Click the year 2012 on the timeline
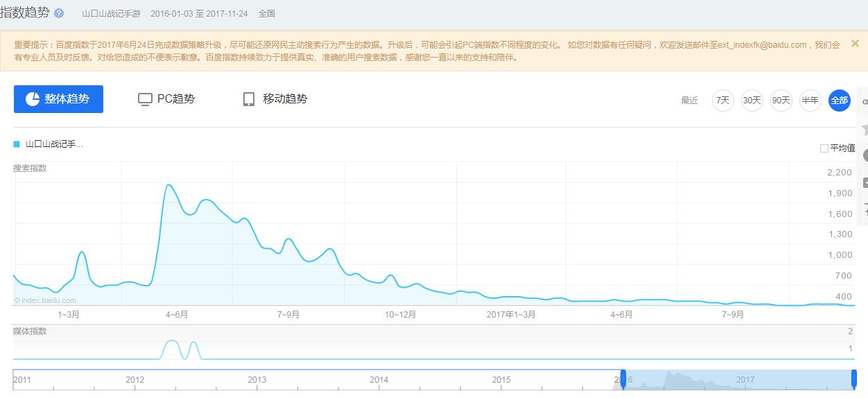The height and width of the screenshot is (398, 868). click(135, 380)
